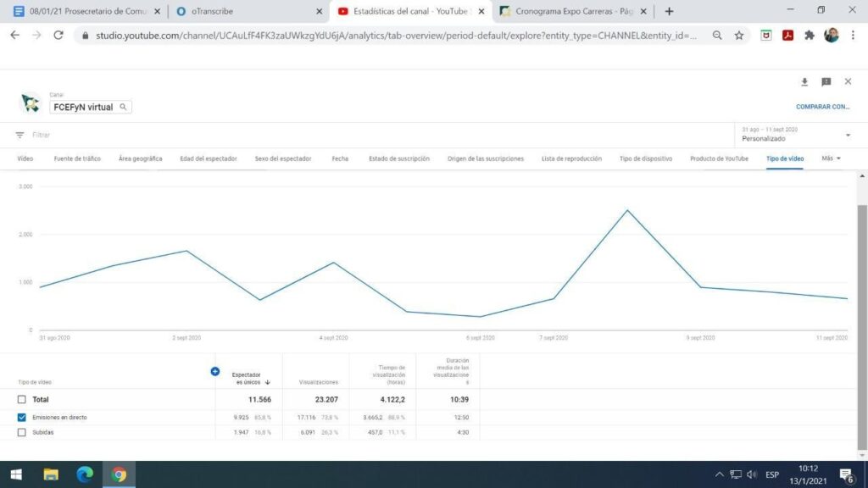Reload the page in Chrome
This screenshot has height=488, width=868.
[58, 36]
